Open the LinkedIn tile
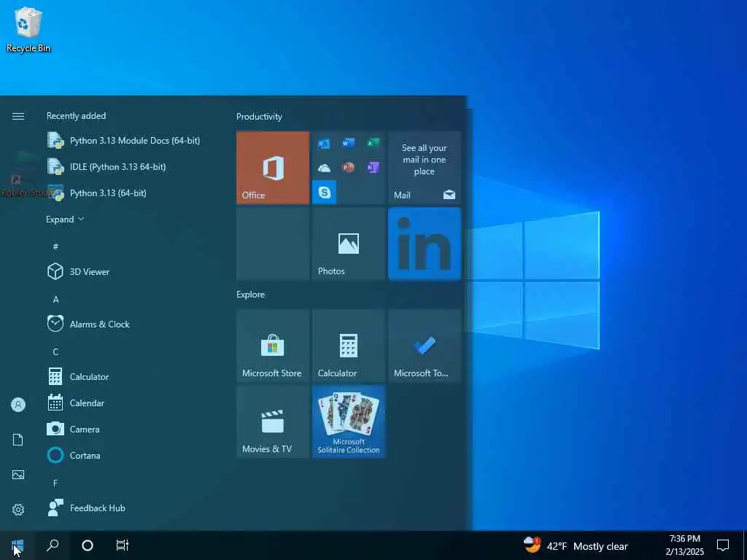747x560 pixels. click(425, 244)
